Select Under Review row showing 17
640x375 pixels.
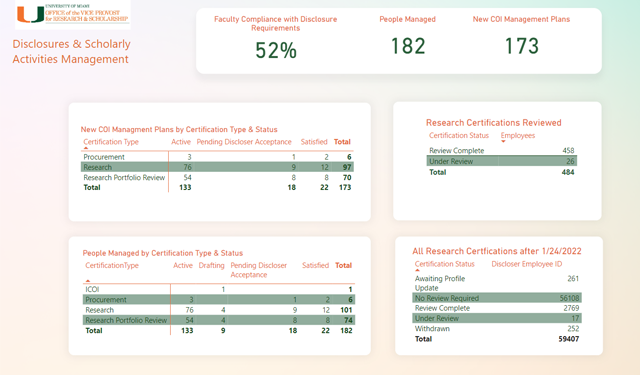tap(497, 318)
